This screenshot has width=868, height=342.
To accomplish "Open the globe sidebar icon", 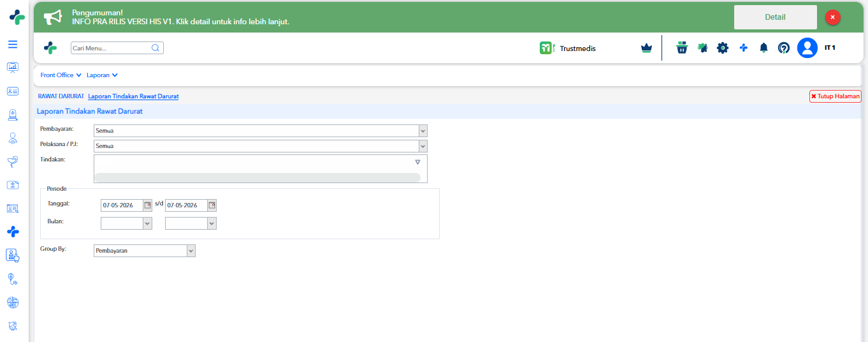I will pos(13,302).
